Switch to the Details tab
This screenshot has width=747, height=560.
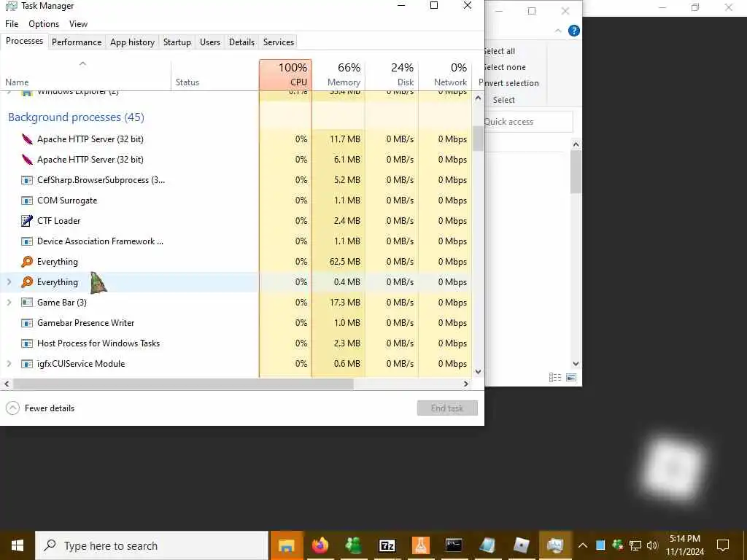(241, 42)
